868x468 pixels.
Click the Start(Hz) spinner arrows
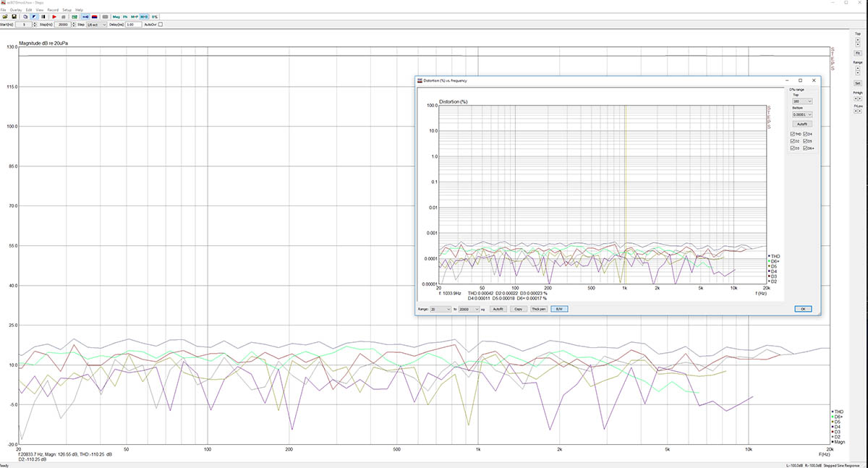pos(35,25)
